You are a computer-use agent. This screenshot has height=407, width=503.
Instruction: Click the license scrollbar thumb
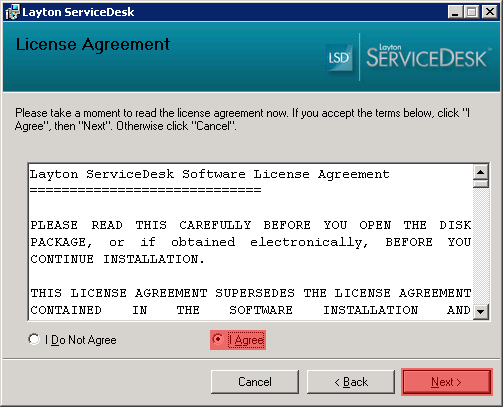481,184
